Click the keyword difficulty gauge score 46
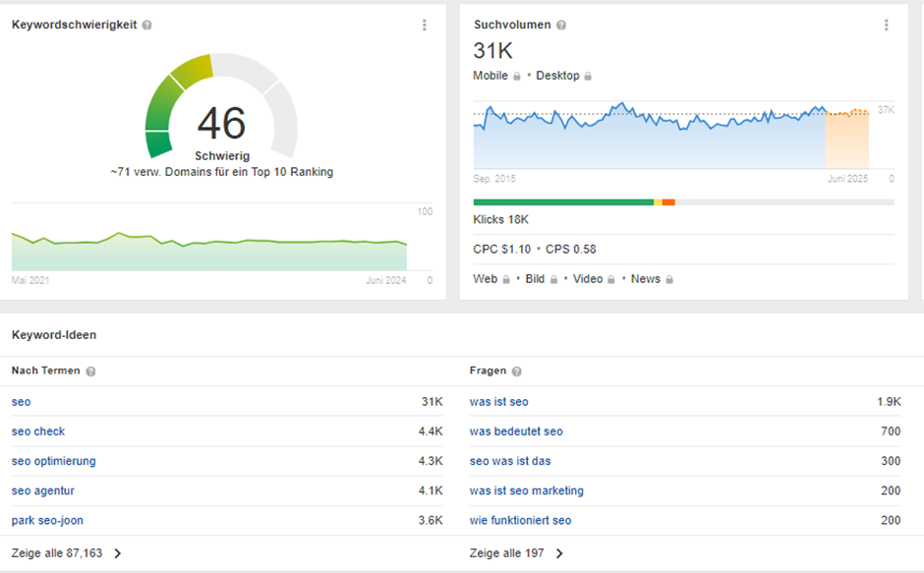 coord(221,124)
